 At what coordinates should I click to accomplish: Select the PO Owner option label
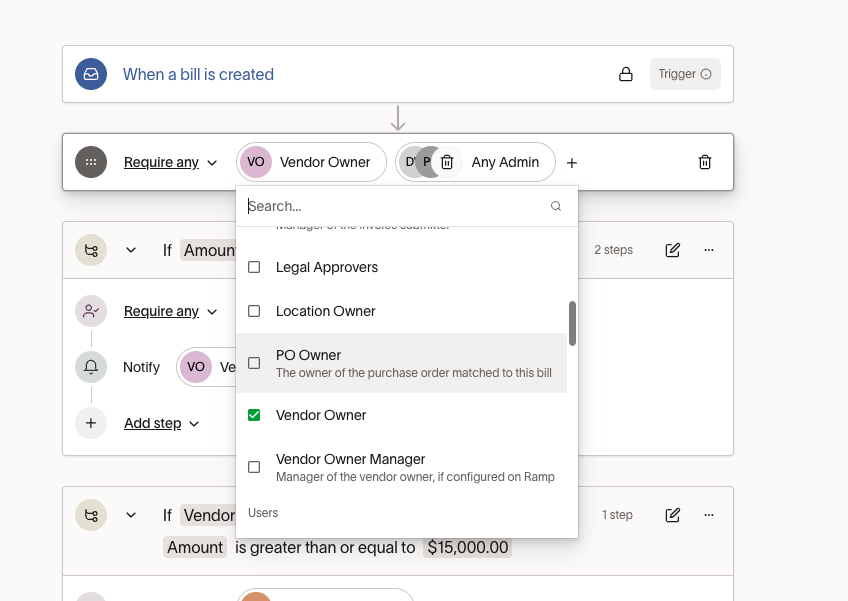coord(308,355)
